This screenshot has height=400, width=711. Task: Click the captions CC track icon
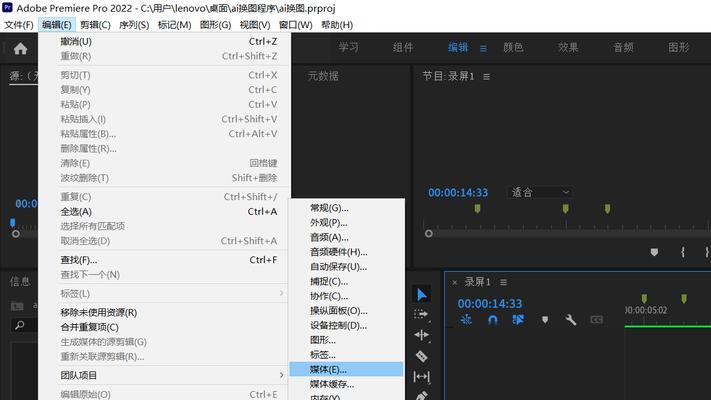[596, 320]
